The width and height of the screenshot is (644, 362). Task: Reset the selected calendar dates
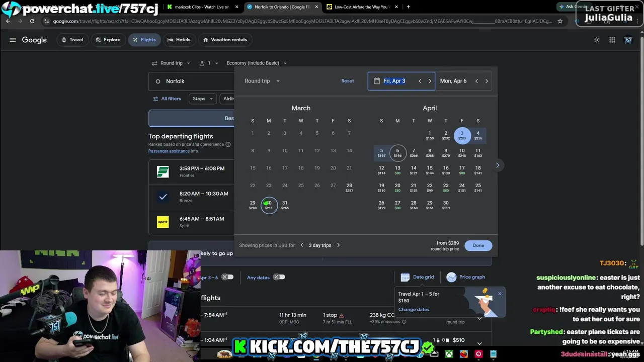[348, 81]
